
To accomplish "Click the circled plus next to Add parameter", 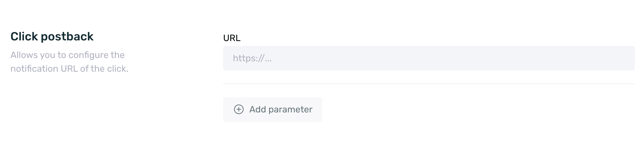I will click(x=239, y=109).
